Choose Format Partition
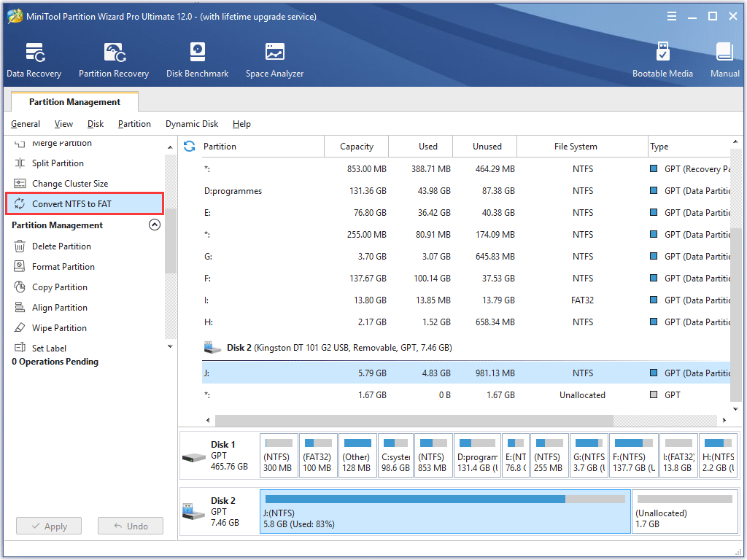This screenshot has height=560, width=747. coord(63,267)
